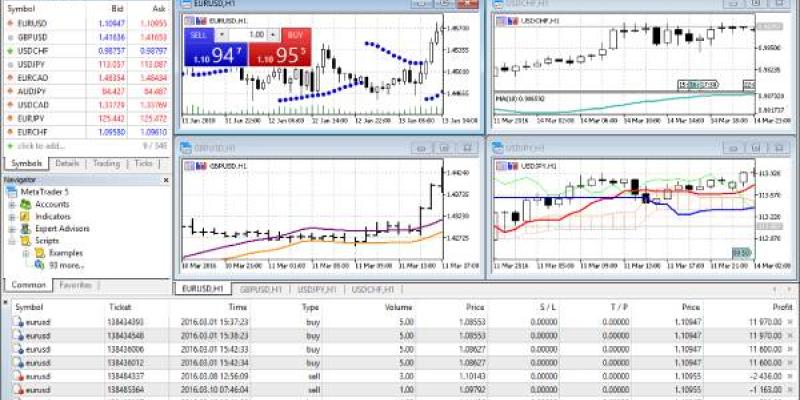Click the Accounts people icon in Navigator
This screenshot has height=400, width=800.
26,204
